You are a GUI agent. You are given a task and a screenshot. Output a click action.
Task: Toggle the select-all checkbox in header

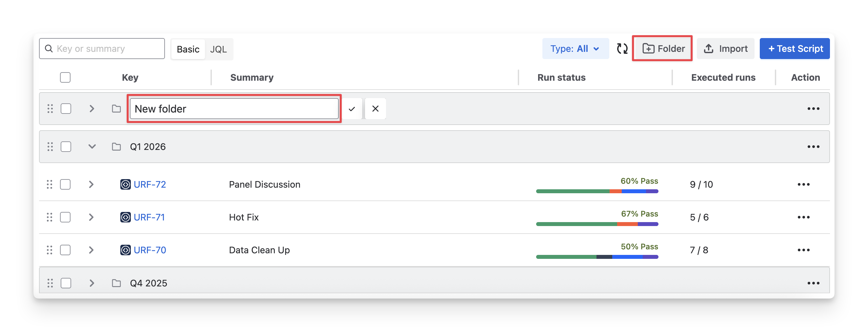pyautogui.click(x=65, y=77)
